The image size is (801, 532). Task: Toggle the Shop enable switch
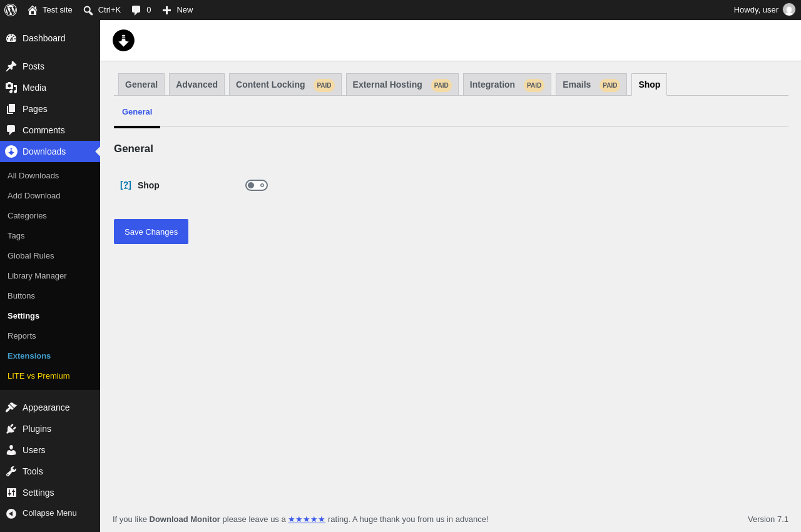[257, 185]
